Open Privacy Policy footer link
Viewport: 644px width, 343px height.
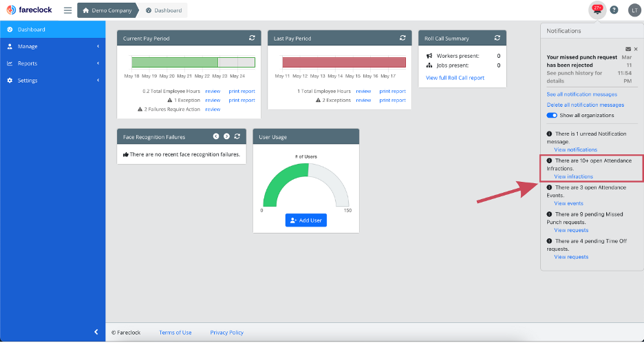[227, 333]
